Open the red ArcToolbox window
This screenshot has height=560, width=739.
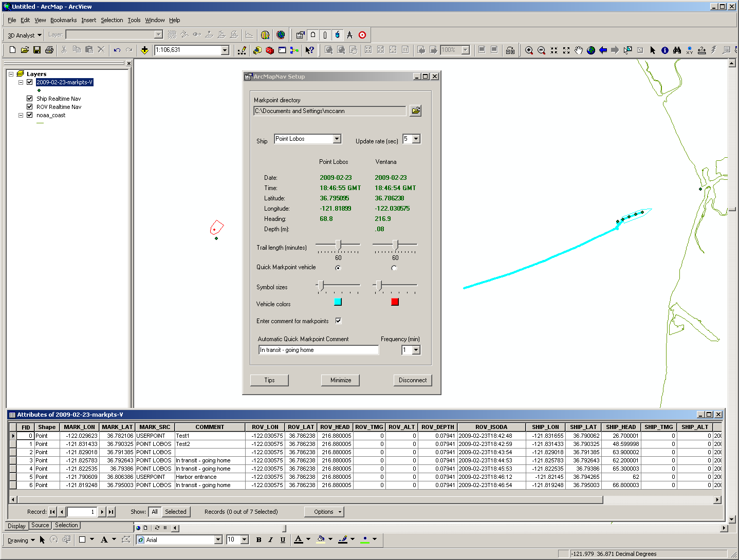(270, 50)
